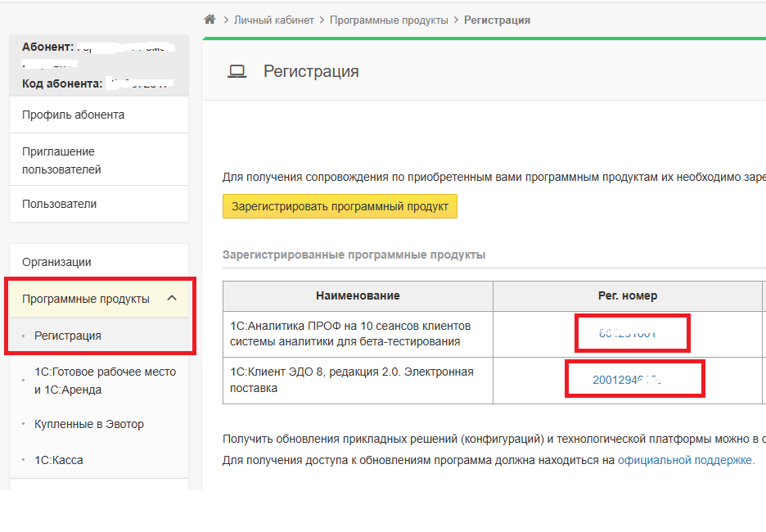
Task: Click the home icon in breadcrumbs
Action: point(210,20)
